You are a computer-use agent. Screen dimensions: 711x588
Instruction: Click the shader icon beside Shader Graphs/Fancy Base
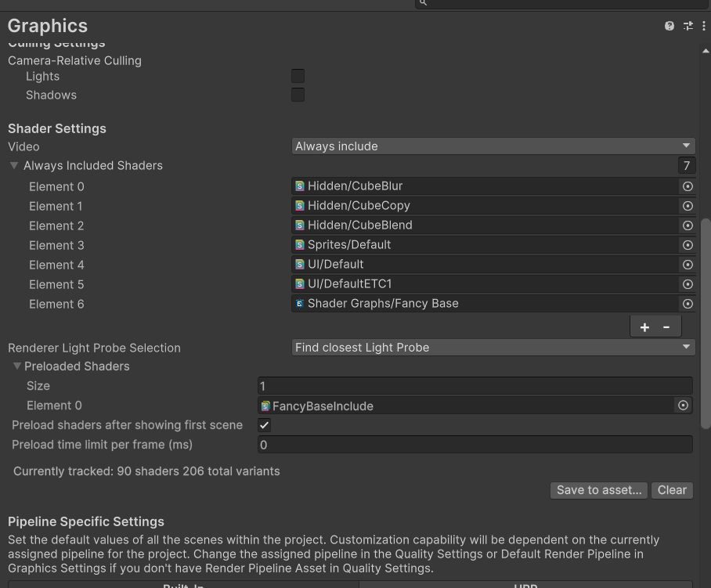point(299,303)
